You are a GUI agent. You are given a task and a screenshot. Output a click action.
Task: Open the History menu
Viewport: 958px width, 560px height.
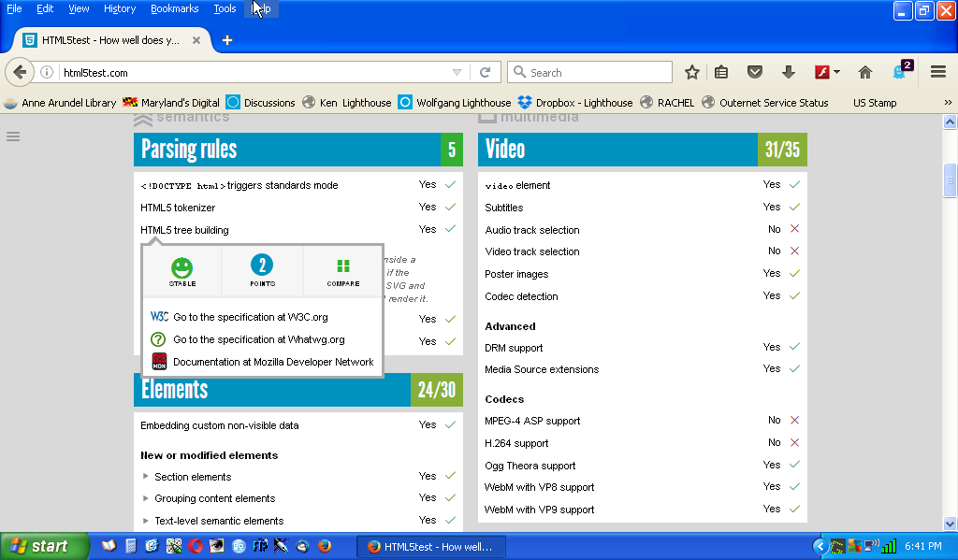(120, 8)
